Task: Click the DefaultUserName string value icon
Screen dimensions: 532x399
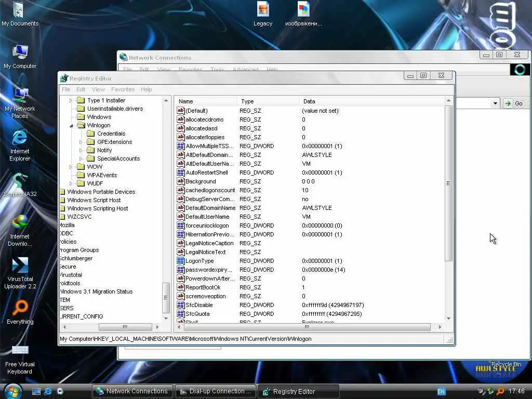Action: click(180, 217)
